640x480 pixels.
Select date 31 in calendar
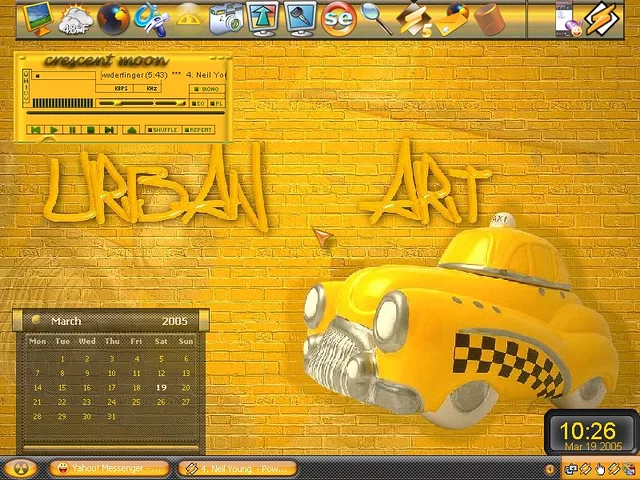click(x=111, y=417)
